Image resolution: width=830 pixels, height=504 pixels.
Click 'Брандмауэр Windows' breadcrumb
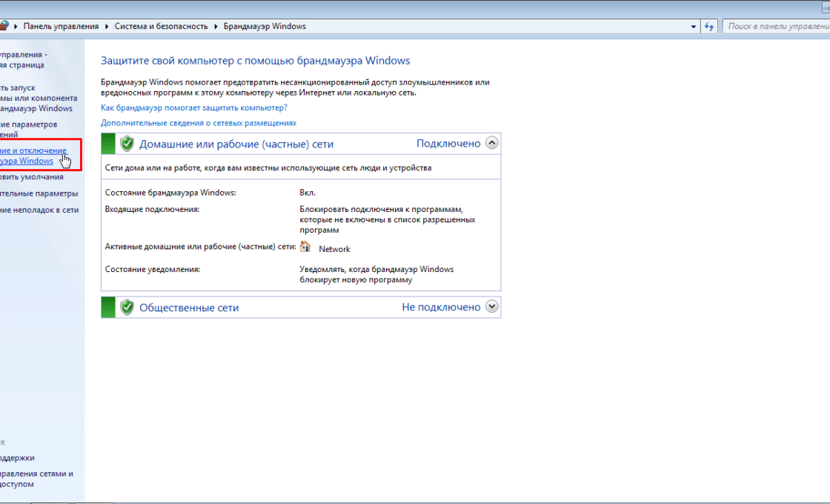click(x=265, y=26)
